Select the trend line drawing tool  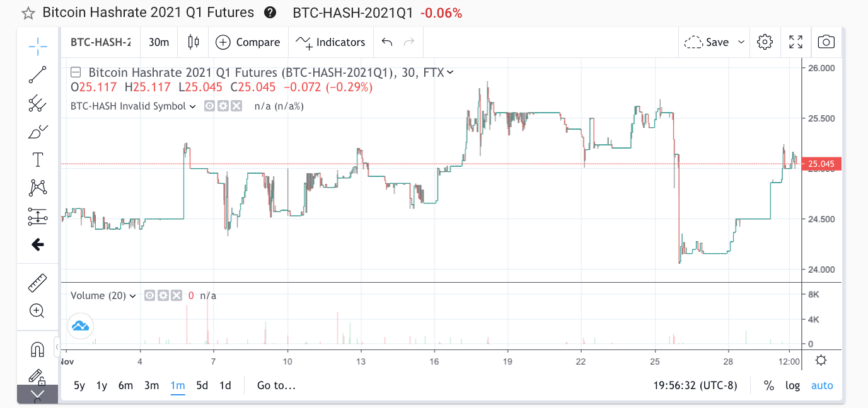38,74
